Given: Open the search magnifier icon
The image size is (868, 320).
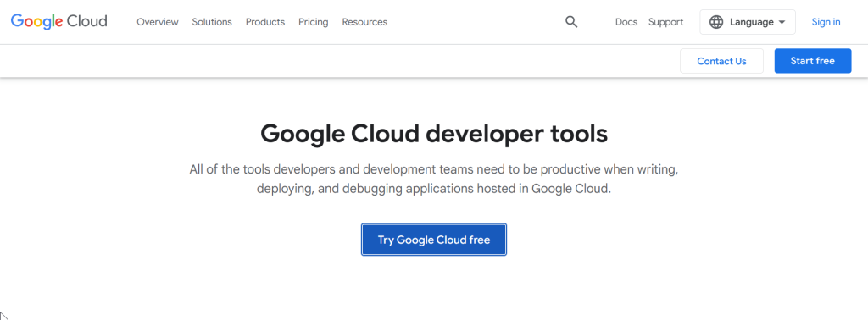Looking at the screenshot, I should pos(571,22).
